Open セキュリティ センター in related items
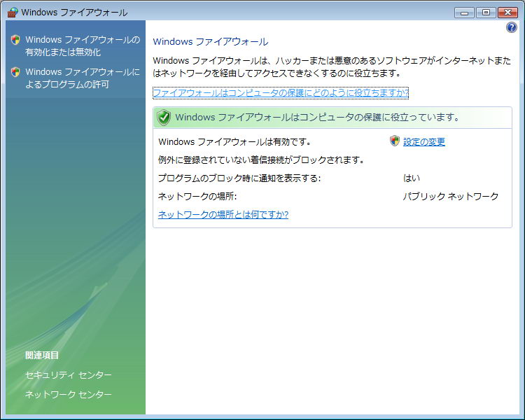The height and width of the screenshot is (420, 525). click(69, 375)
